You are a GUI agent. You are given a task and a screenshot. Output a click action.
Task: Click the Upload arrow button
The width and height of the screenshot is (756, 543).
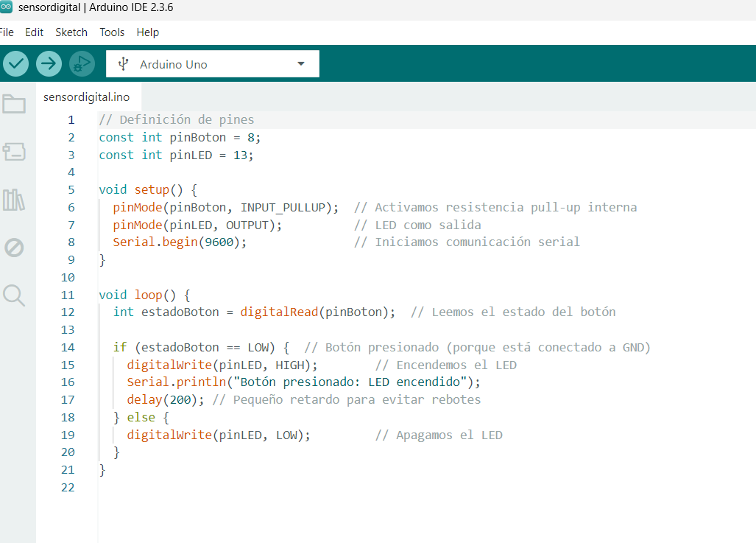49,64
